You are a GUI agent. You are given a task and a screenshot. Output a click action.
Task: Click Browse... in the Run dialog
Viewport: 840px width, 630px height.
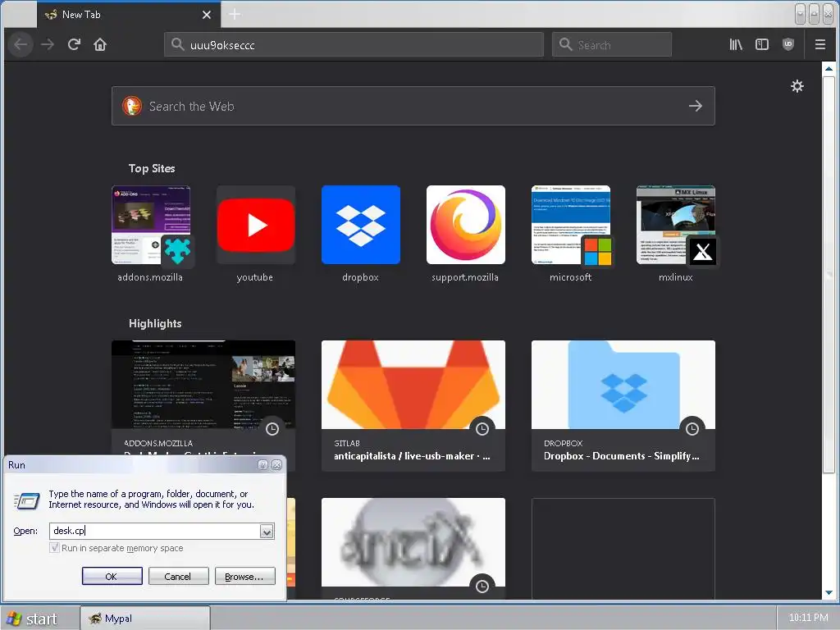(244, 577)
